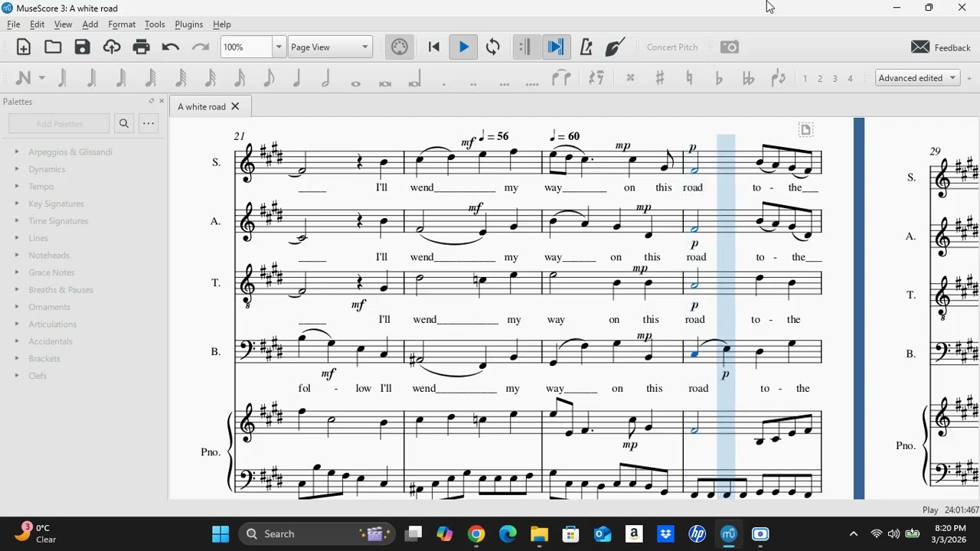The width and height of the screenshot is (980, 551).
Task: Select voice 1
Action: [x=805, y=78]
